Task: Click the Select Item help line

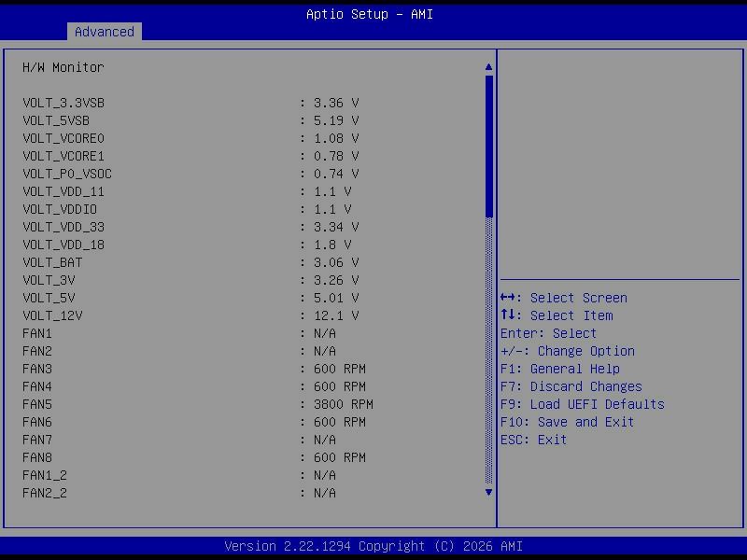Action: click(x=557, y=315)
